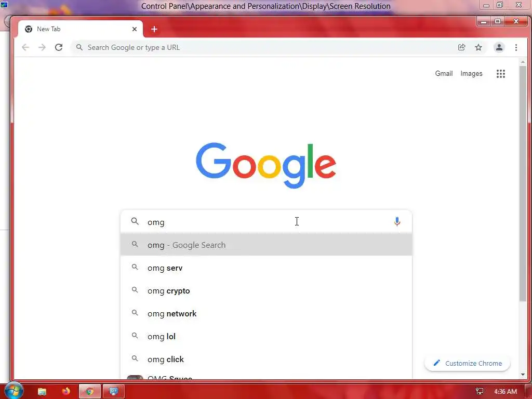The height and width of the screenshot is (399, 532).
Task: Choose the 'omg lol' suggestion
Action: (x=267, y=336)
